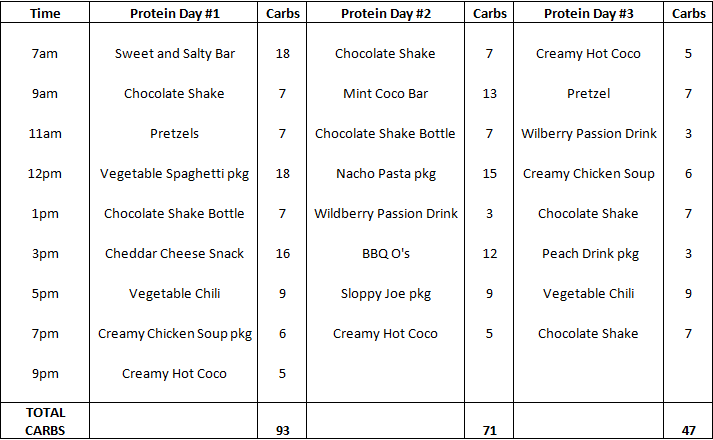Select the Vegetable Spaghetti pkg cell
This screenshot has height=440, width=713.
(175, 173)
